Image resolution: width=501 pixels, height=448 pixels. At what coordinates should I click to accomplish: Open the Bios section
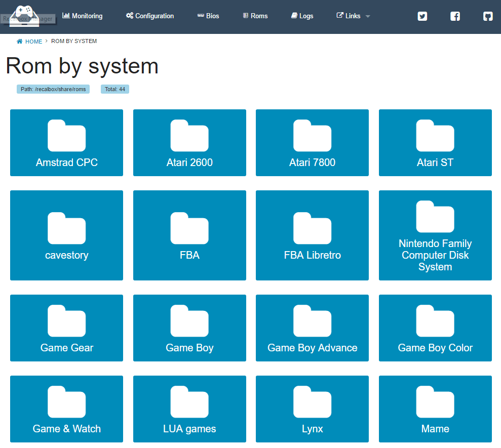(208, 16)
